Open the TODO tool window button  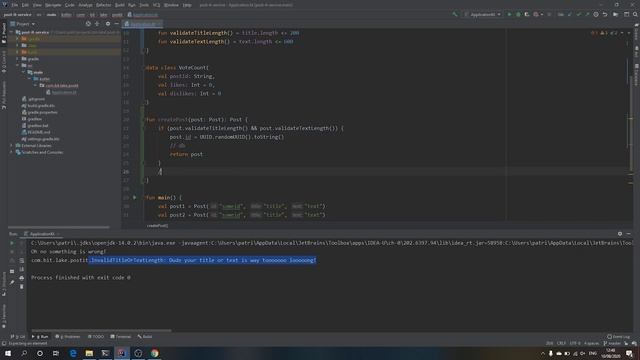point(96,337)
